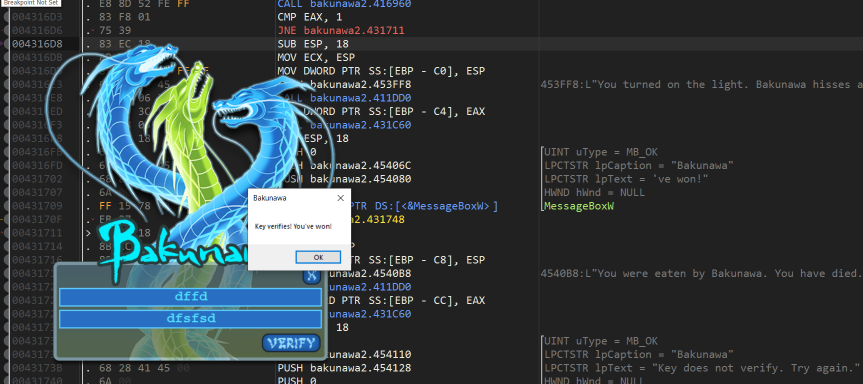863x384 pixels.
Task: Click the input field containing dfsfsd
Action: [190, 319]
